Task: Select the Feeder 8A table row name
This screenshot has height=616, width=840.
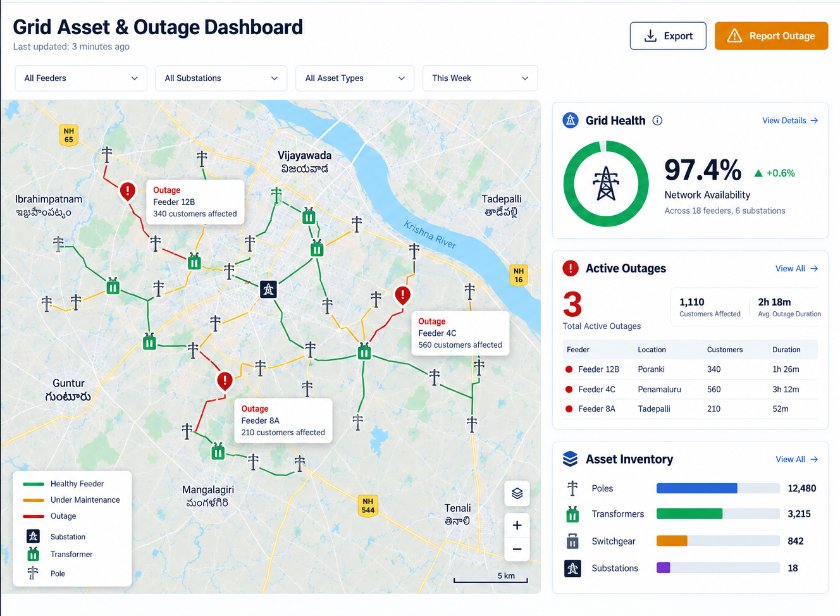Action: pos(596,409)
